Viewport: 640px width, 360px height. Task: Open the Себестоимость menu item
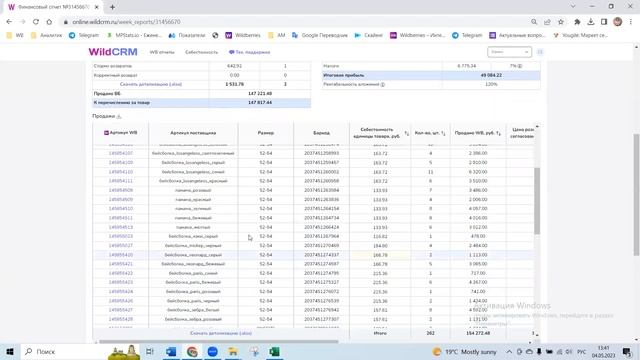[x=201, y=52]
